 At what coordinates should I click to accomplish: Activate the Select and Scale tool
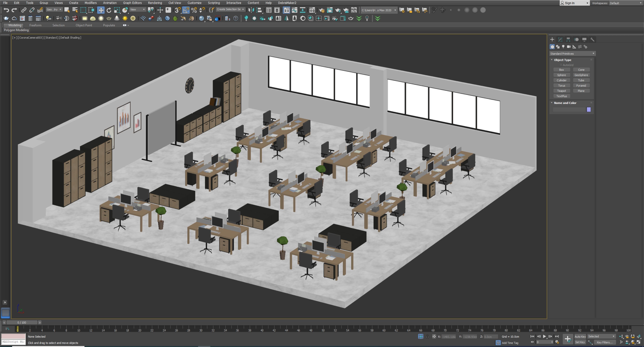(x=117, y=10)
